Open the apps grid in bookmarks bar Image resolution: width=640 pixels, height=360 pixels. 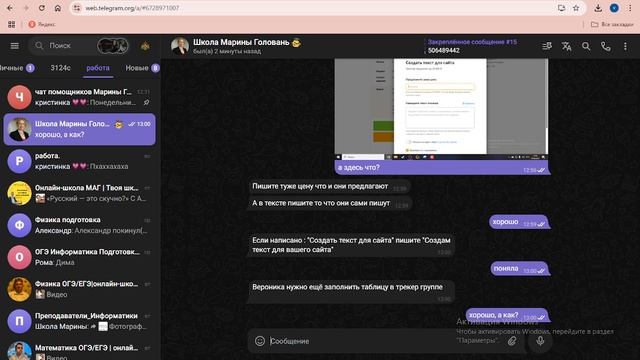point(11,24)
